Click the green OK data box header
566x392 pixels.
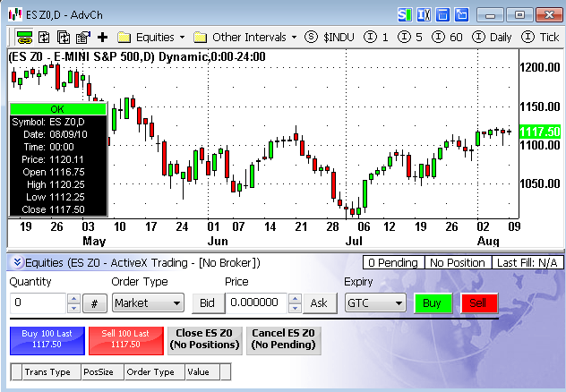(x=57, y=109)
